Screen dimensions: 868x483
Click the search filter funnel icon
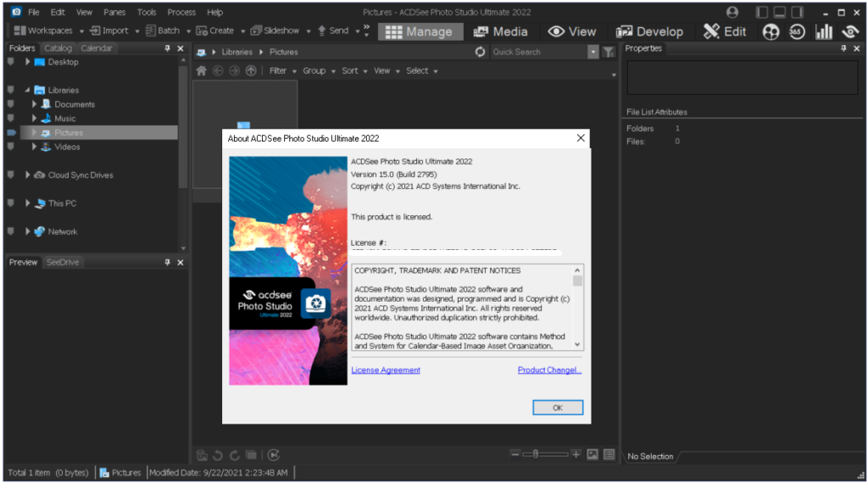click(x=608, y=52)
